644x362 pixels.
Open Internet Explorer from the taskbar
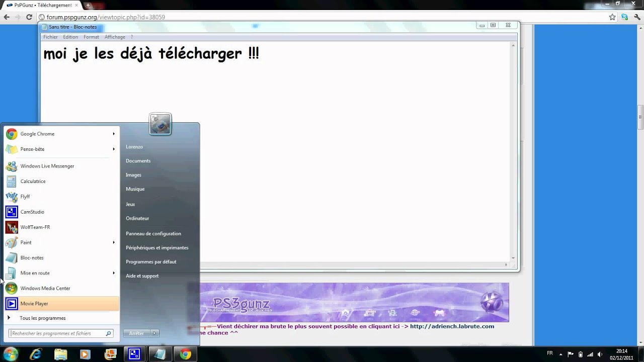[35, 354]
